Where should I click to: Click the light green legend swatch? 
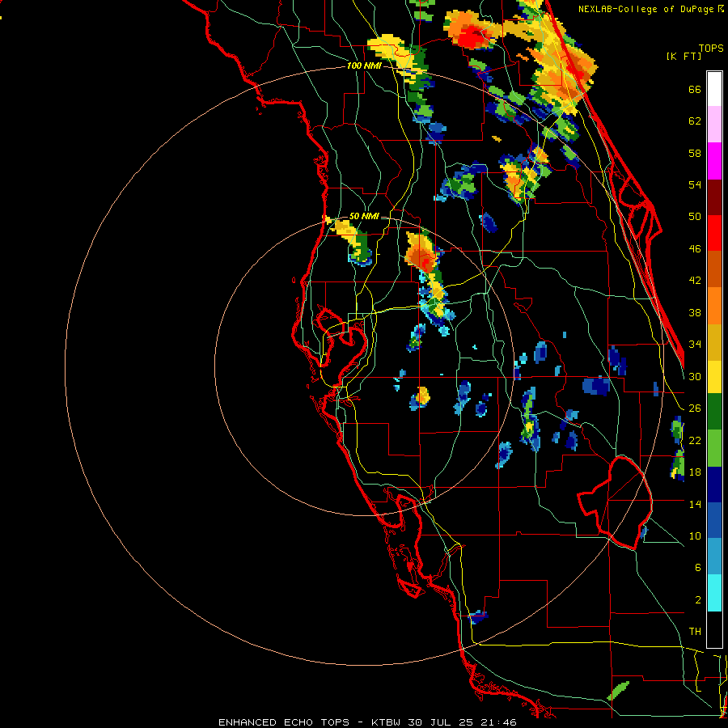coord(714,448)
